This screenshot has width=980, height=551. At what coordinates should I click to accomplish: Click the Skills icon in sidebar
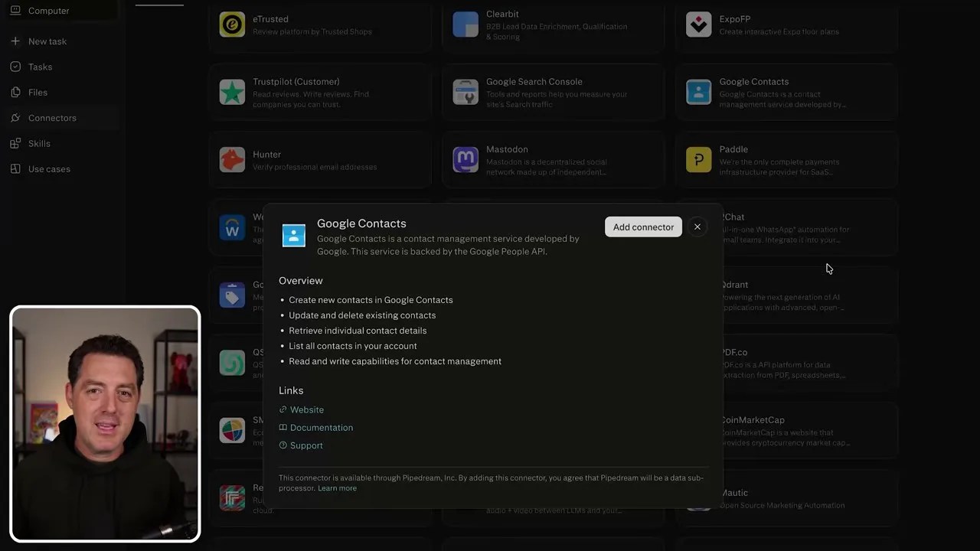pos(15,143)
